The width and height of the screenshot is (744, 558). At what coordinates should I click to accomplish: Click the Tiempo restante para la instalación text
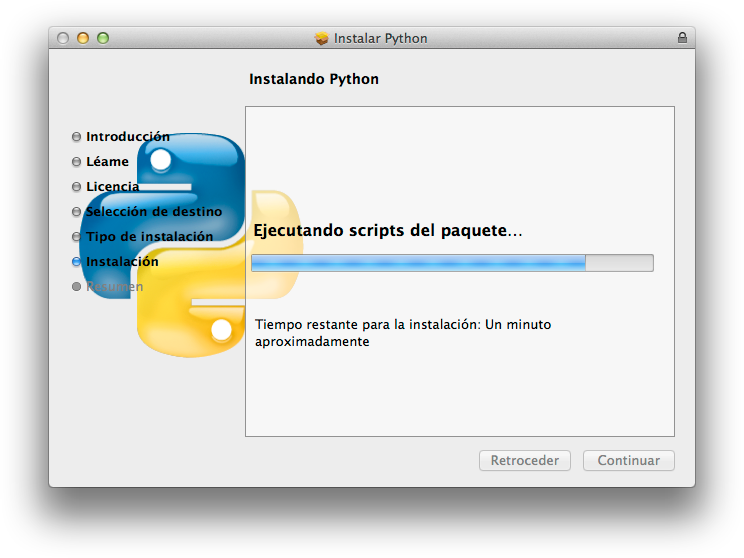[403, 333]
